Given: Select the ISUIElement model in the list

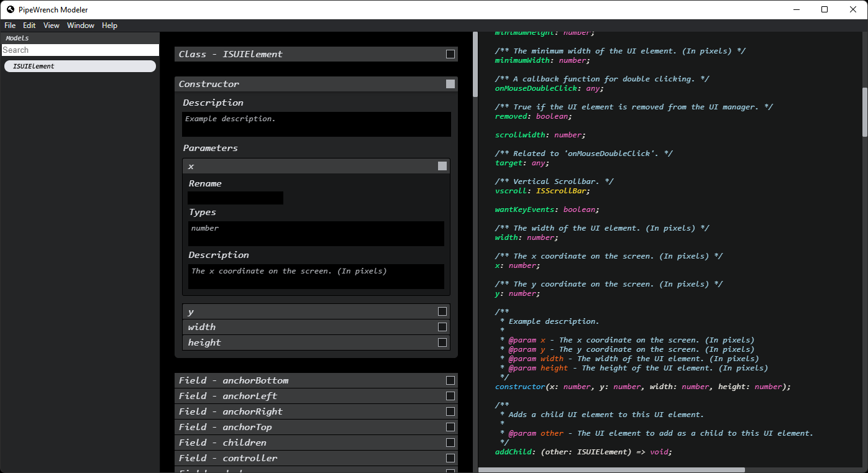Looking at the screenshot, I should pyautogui.click(x=80, y=67).
